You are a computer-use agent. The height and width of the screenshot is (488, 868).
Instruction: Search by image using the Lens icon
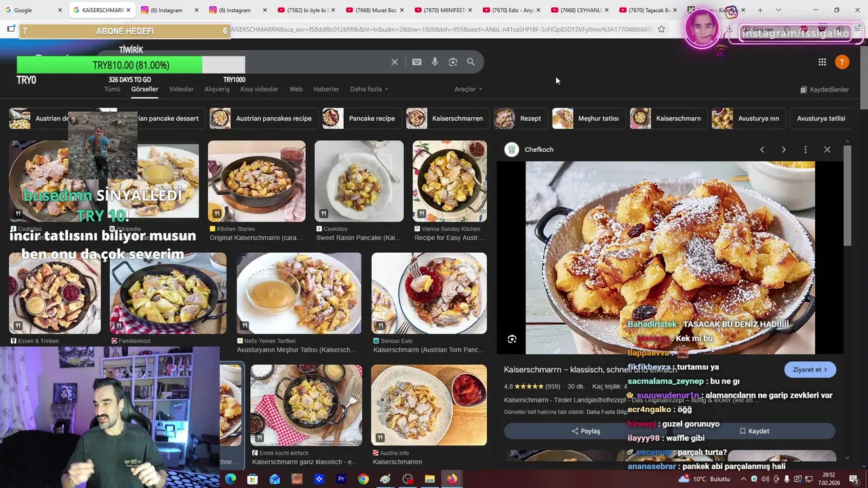(453, 62)
